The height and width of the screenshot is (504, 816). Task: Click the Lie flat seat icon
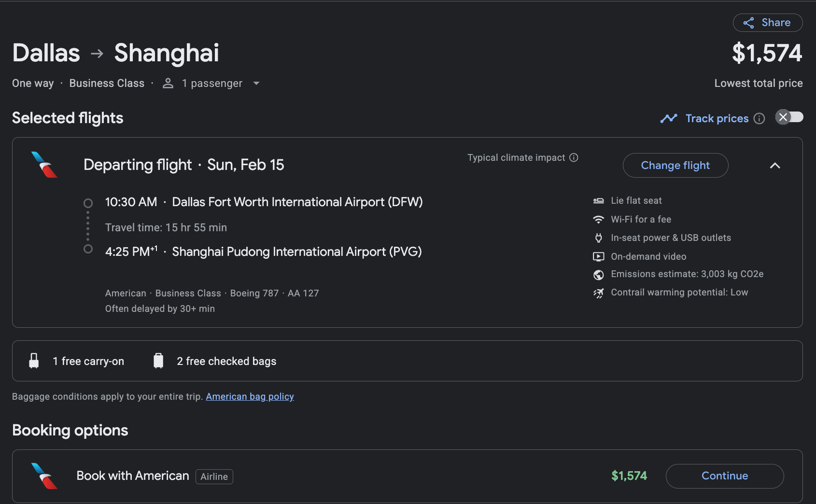[599, 201]
